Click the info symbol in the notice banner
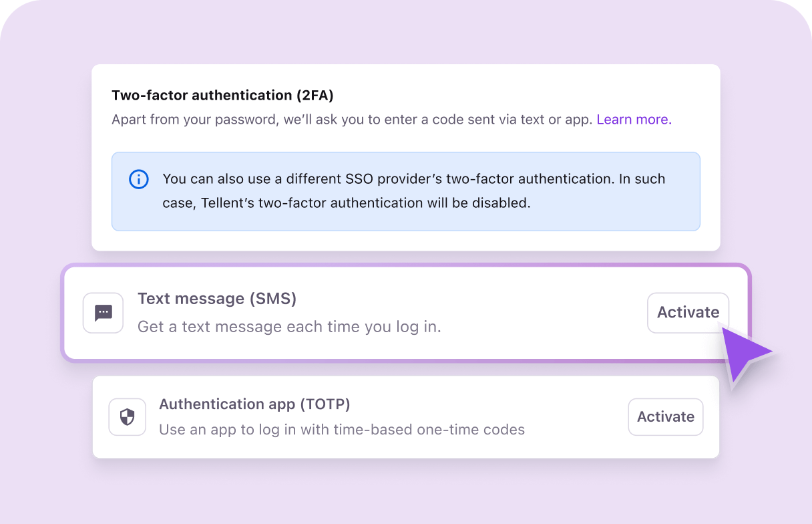 138,179
